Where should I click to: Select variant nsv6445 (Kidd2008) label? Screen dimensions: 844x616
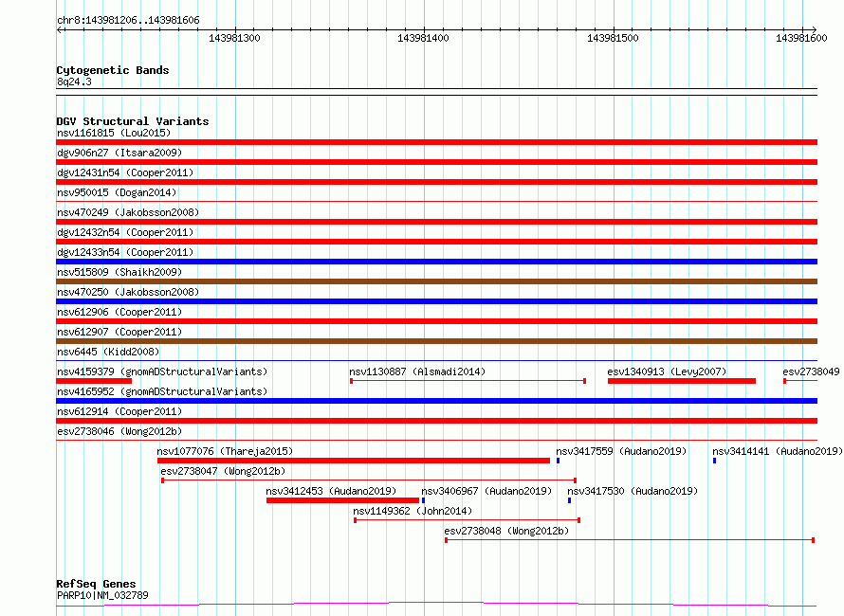(108, 352)
